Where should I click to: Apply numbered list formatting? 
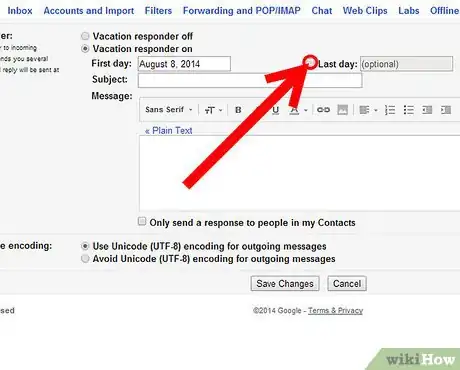coord(390,110)
